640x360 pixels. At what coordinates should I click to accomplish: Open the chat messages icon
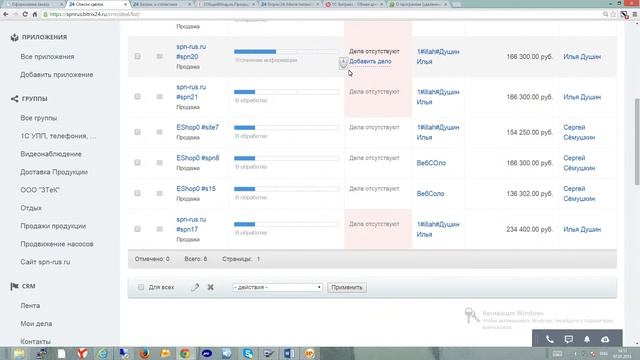(x=569, y=339)
